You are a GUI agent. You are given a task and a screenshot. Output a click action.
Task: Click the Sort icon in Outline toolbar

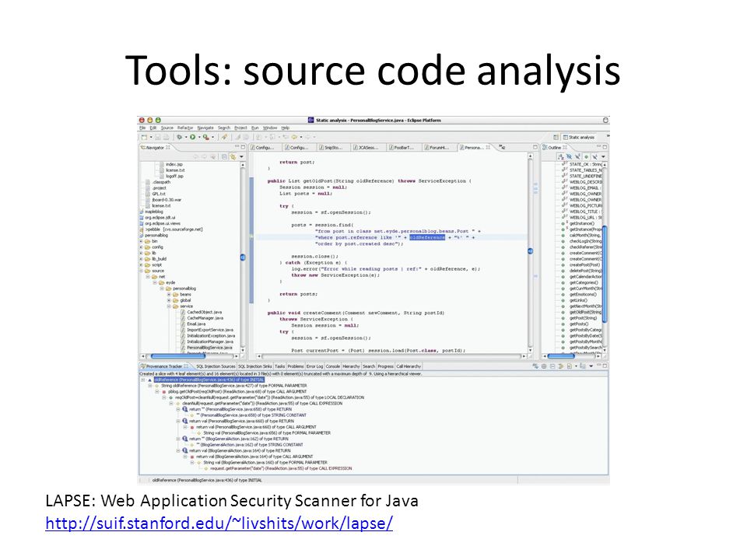point(561,156)
